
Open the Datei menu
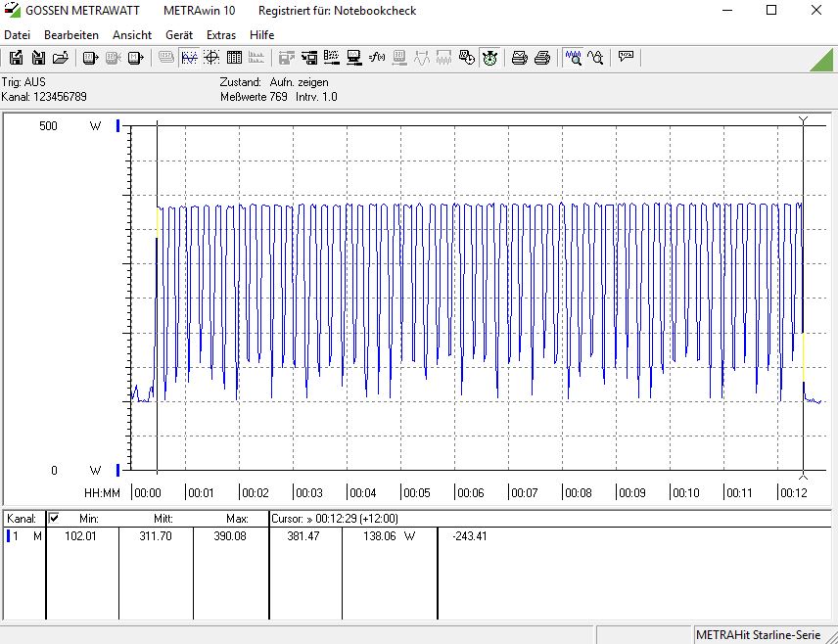(18, 34)
